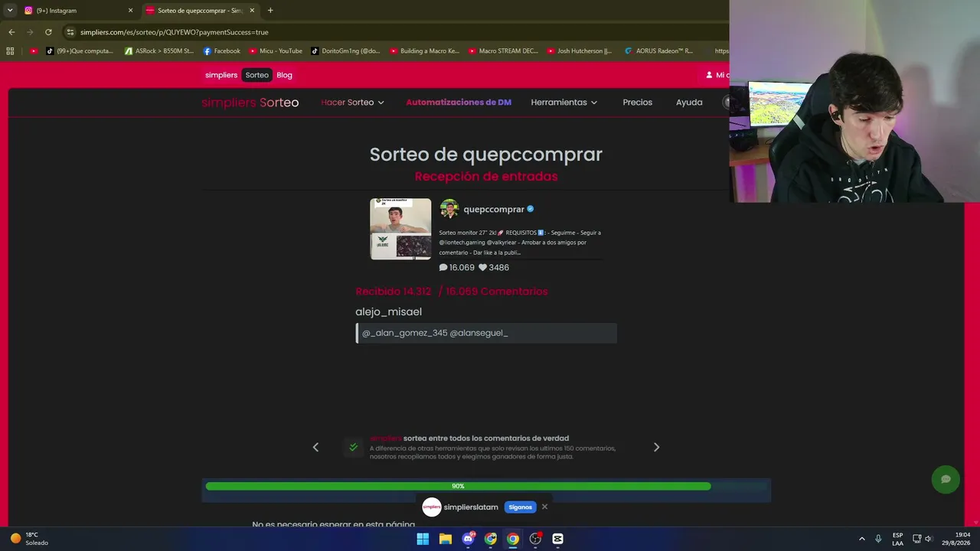Open the Josh Hutcherson bookmark
980x551 pixels.
tap(580, 51)
